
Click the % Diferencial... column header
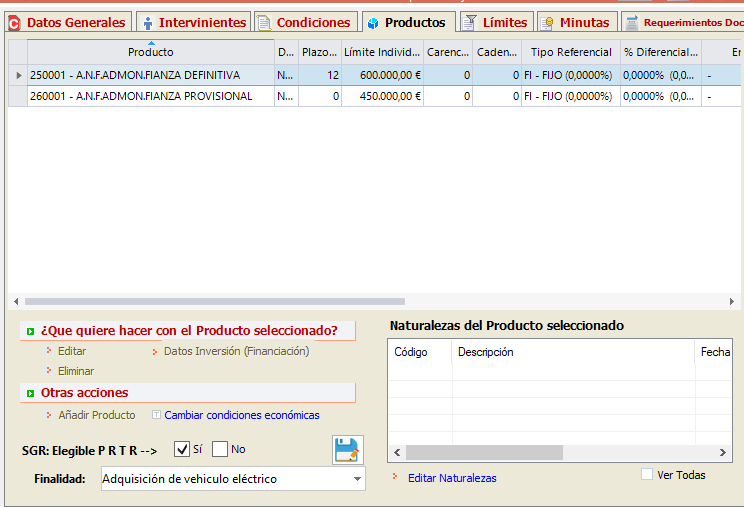pyautogui.click(x=661, y=52)
